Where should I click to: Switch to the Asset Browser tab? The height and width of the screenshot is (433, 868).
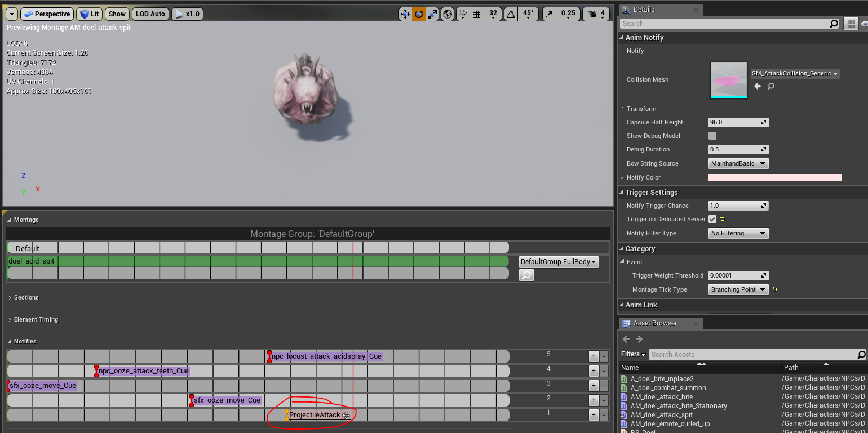pyautogui.click(x=654, y=323)
